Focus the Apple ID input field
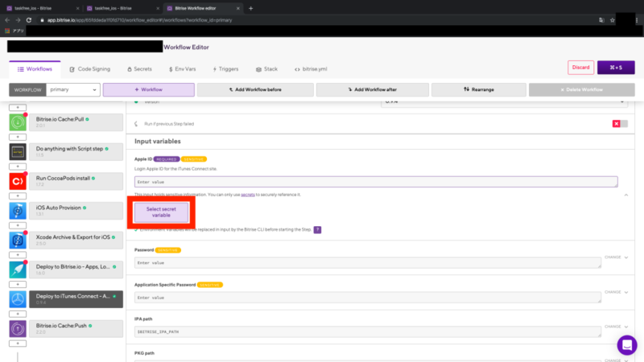Viewport: 644px width, 362px height. 376,182
